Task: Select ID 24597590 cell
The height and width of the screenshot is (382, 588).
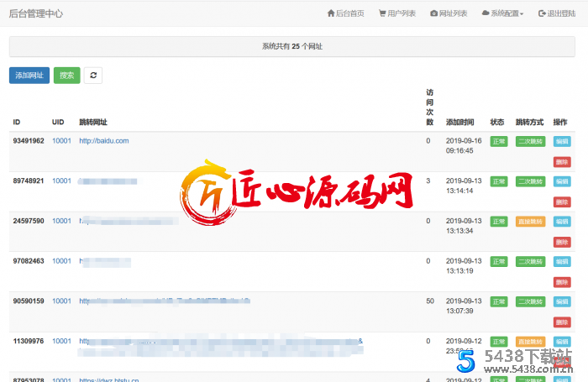Action: click(x=29, y=221)
